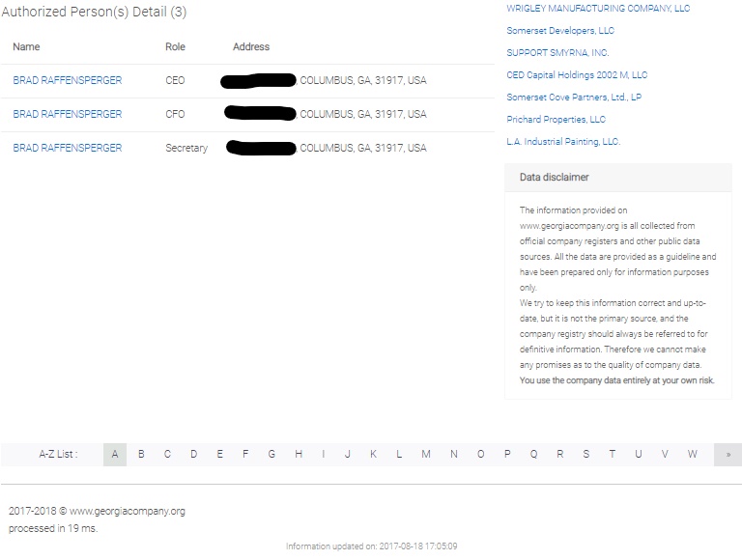
Task: Click the Information updated on timestamp
Action: click(x=371, y=546)
